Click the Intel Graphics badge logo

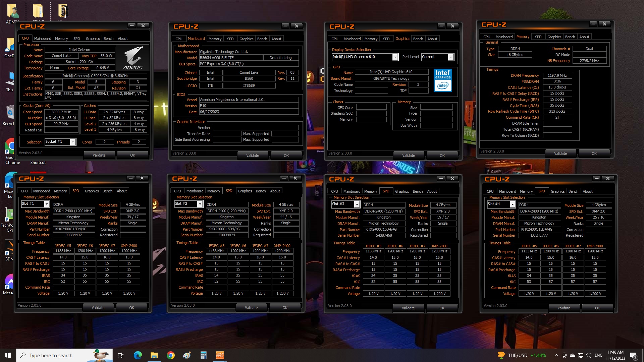443,80
